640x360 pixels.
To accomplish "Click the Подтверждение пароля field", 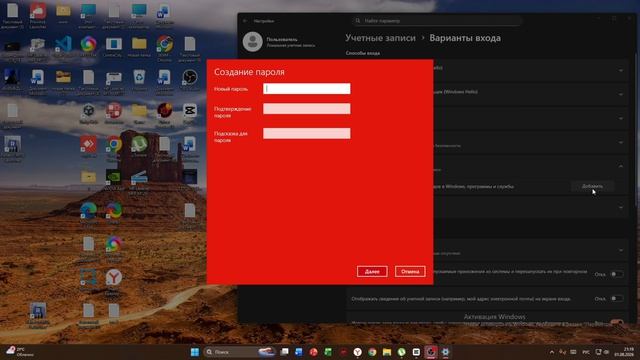I will (307, 109).
